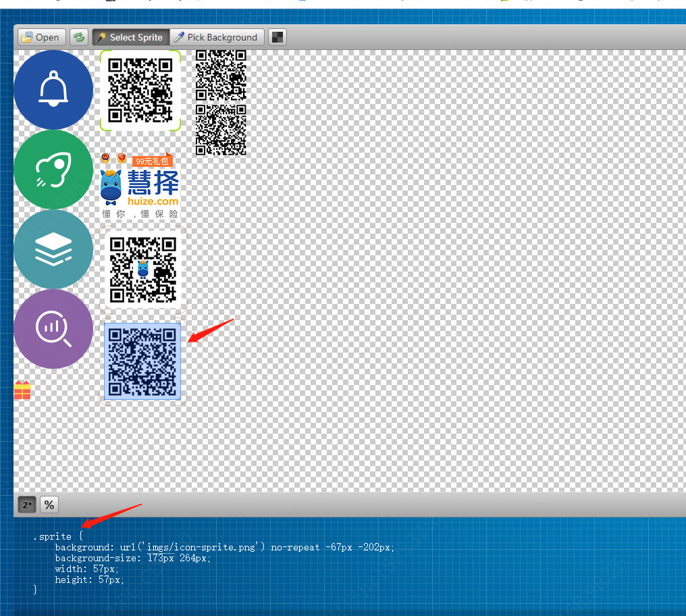This screenshot has height=616, width=686.
Task: Toggle the 2* scale option
Action: [28, 505]
